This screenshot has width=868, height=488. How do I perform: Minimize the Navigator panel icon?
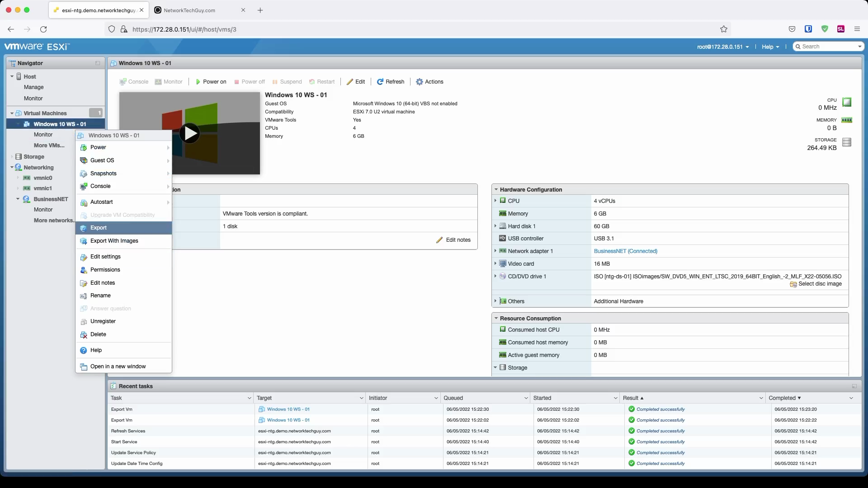pos(98,63)
